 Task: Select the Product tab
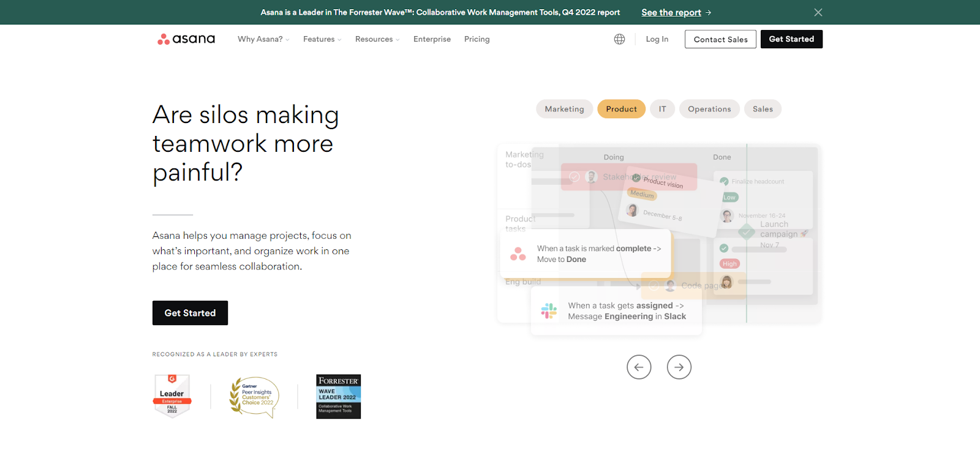coord(622,109)
